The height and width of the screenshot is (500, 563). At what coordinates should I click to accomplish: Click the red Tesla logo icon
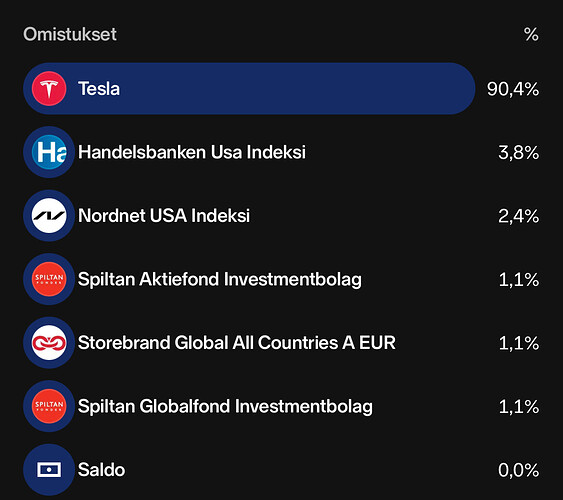[49, 89]
